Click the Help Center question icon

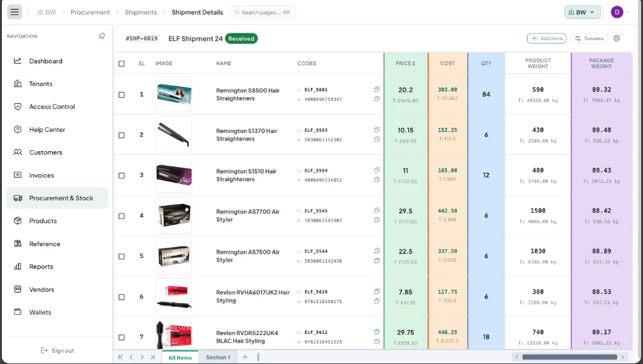click(x=18, y=129)
